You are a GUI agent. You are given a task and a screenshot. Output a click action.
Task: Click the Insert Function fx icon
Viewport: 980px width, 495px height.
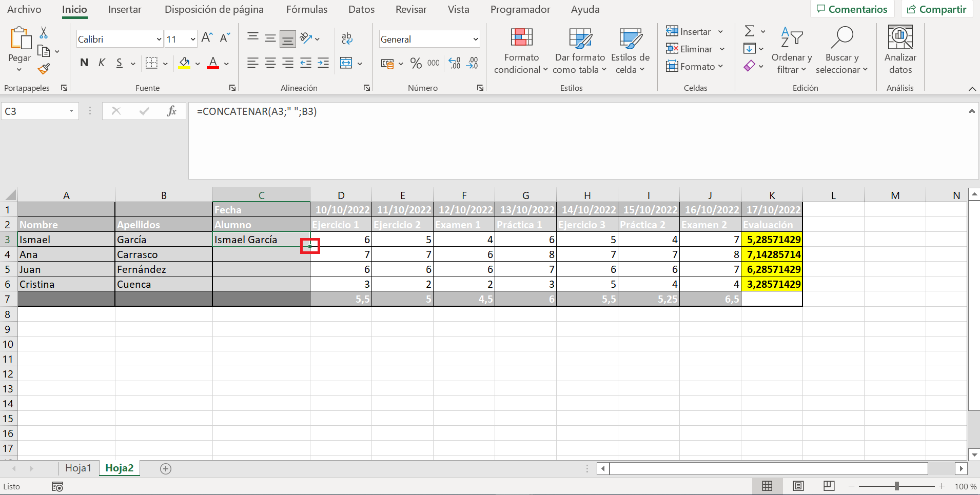pos(171,111)
